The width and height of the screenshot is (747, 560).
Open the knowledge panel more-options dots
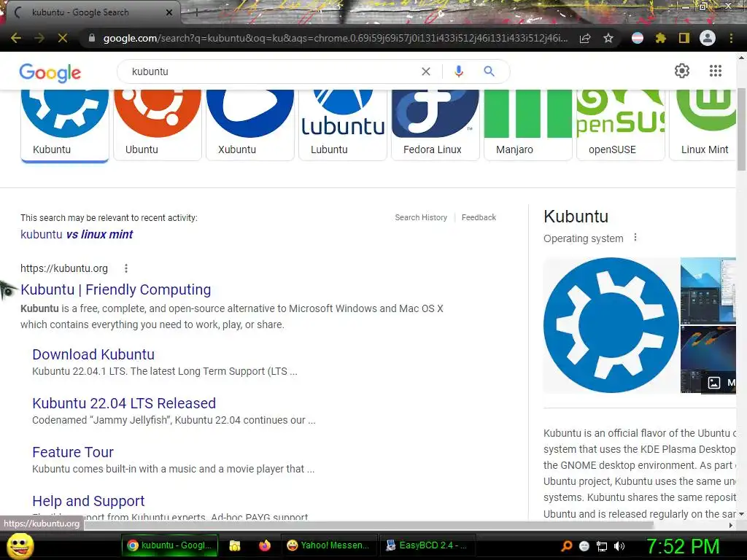[x=635, y=238]
